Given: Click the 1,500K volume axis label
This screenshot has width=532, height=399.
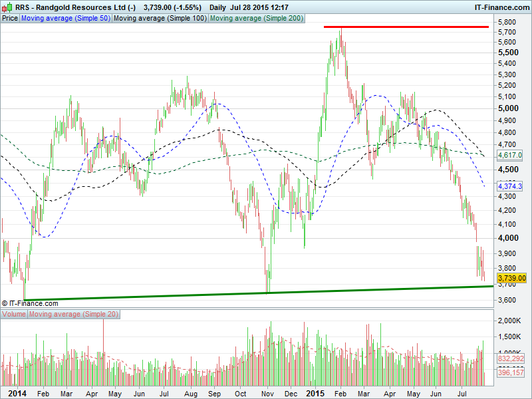Looking at the screenshot, I should pos(509,336).
